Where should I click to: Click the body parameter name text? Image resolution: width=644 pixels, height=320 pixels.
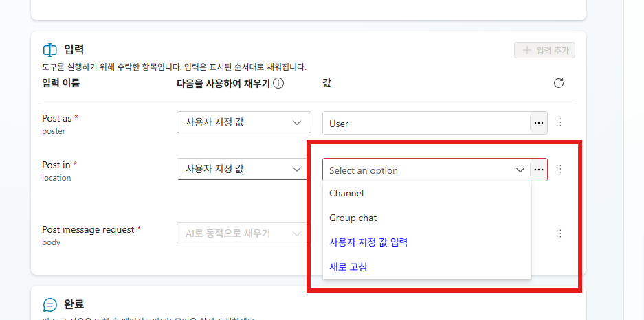coord(51,242)
